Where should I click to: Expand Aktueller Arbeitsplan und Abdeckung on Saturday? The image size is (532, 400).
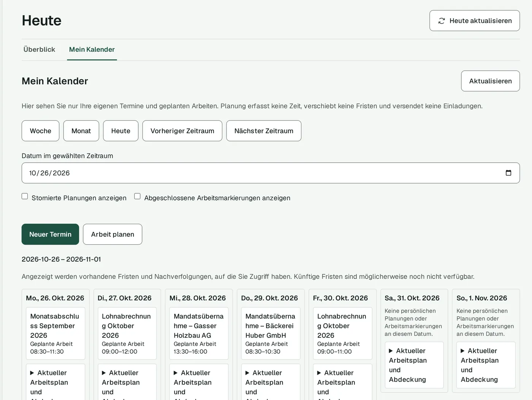pyautogui.click(x=414, y=365)
